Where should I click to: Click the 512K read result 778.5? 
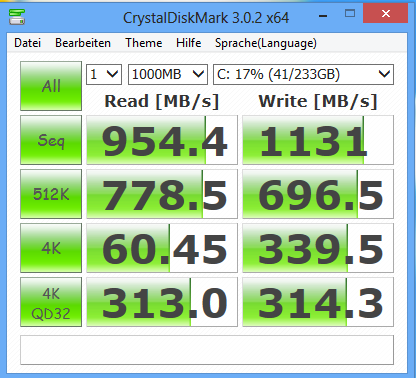pos(162,194)
